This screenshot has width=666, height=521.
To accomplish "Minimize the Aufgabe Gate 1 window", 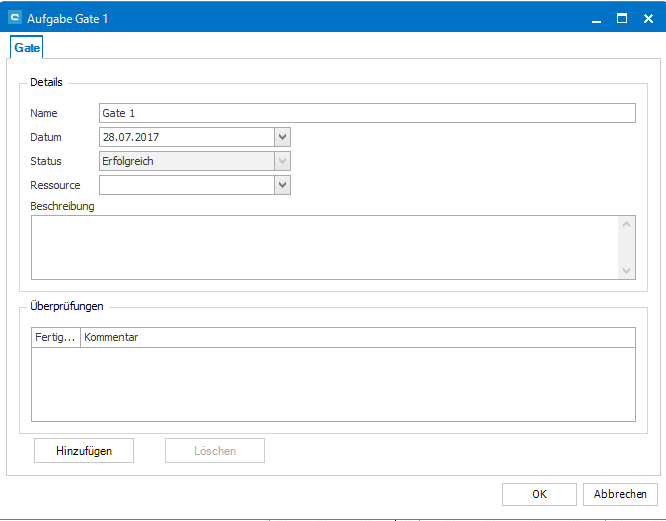I will [596, 18].
